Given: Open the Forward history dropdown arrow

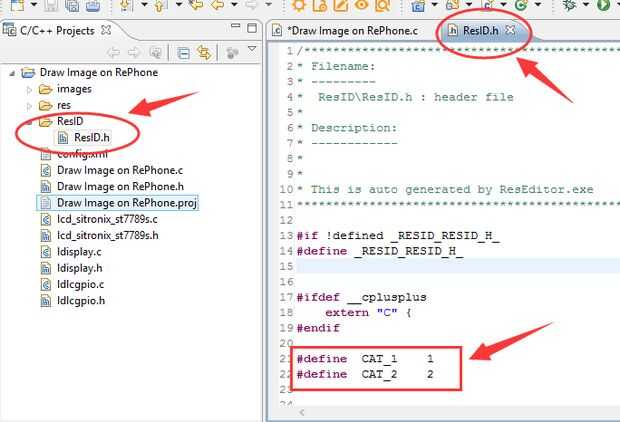Looking at the screenshot, I should click(x=268, y=5).
